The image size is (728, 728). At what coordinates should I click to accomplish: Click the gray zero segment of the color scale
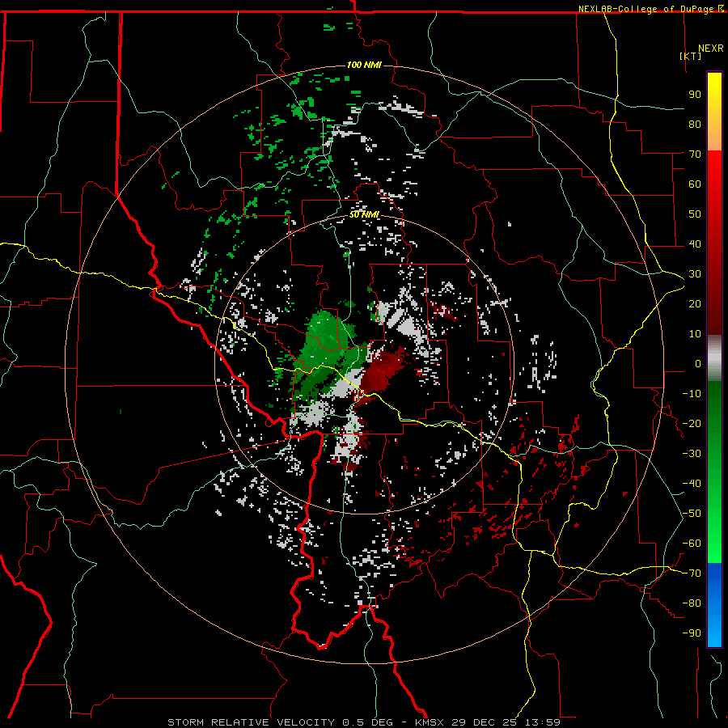click(714, 358)
